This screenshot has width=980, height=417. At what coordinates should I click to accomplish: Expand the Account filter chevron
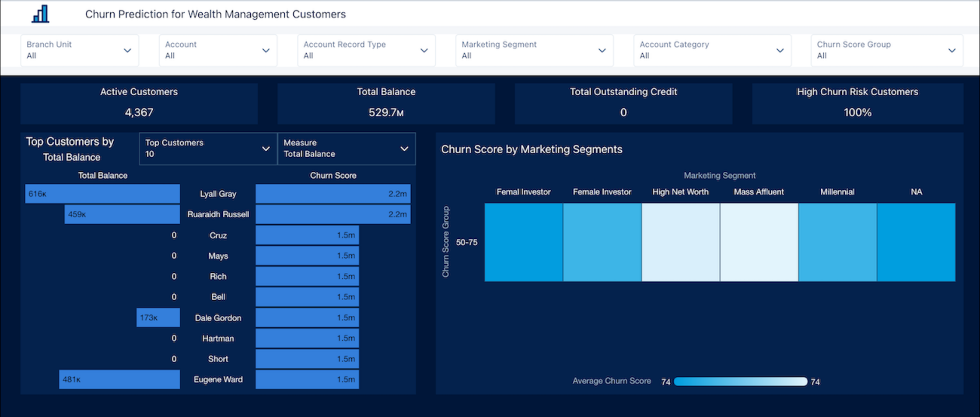tap(266, 50)
